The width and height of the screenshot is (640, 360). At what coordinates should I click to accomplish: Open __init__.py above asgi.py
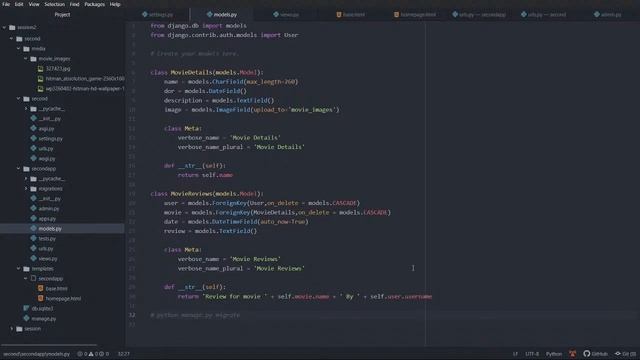point(50,119)
